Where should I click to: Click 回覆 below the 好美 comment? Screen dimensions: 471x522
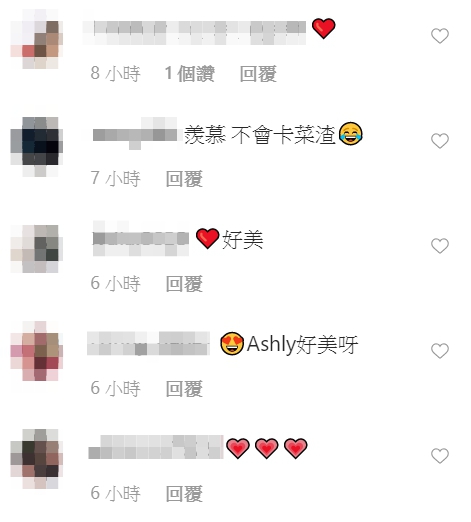[184, 284]
